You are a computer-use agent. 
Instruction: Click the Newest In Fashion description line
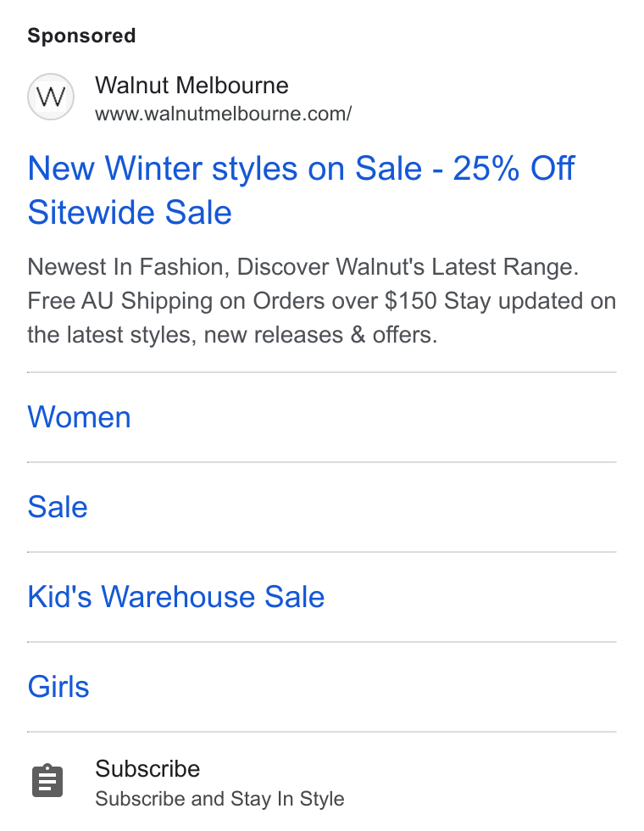tap(303, 266)
